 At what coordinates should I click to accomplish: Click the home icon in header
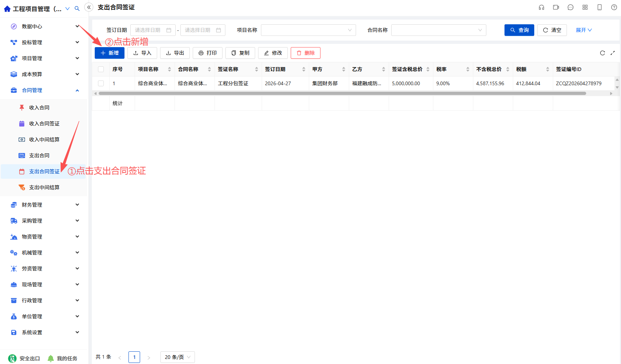pos(7,9)
